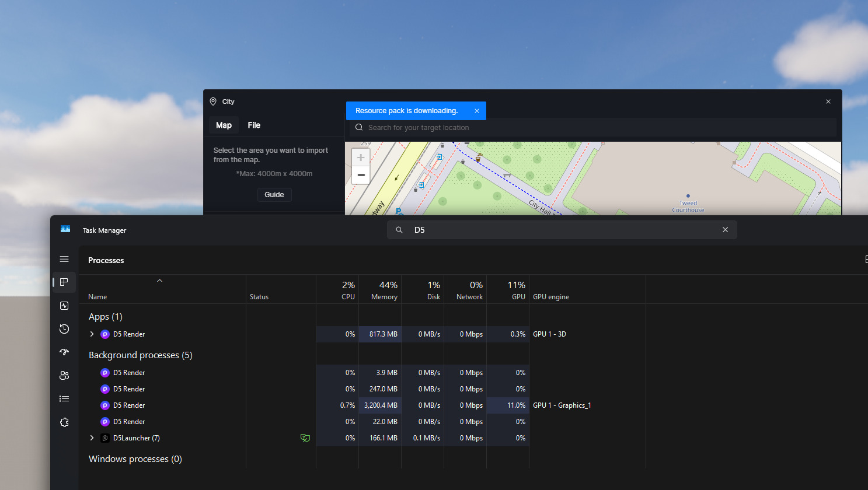Open Startup apps in sidebar

[x=64, y=352]
